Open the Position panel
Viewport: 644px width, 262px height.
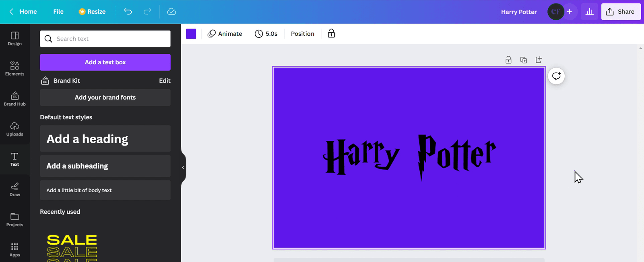303,34
